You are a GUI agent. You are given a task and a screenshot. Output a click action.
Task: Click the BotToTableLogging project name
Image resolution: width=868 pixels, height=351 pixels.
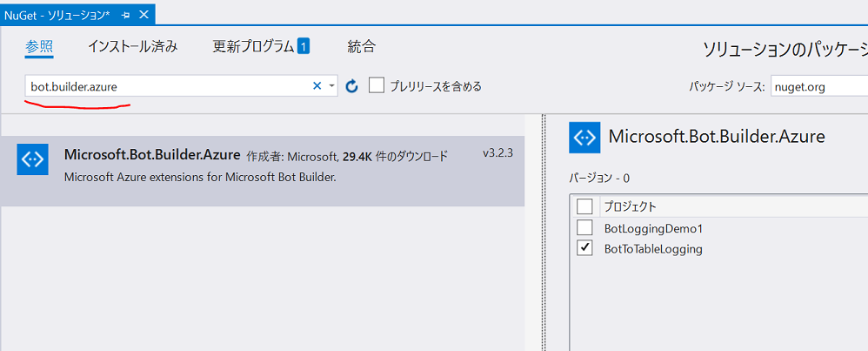653,249
